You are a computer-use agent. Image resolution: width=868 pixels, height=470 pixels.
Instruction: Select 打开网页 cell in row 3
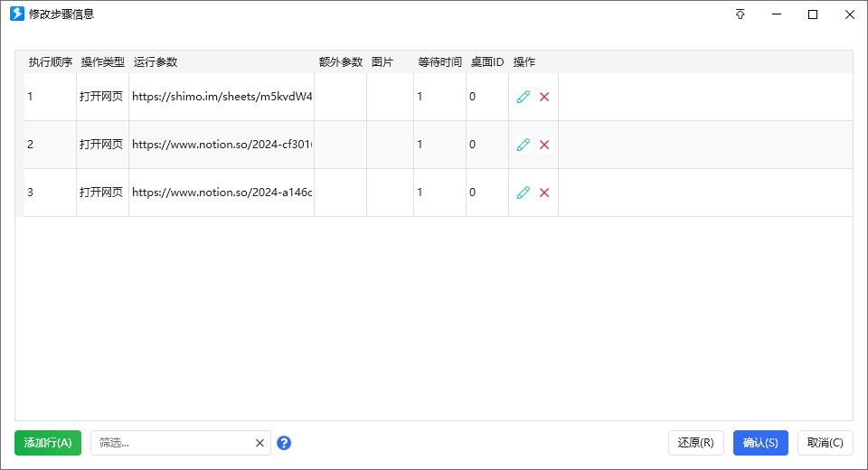tap(102, 193)
